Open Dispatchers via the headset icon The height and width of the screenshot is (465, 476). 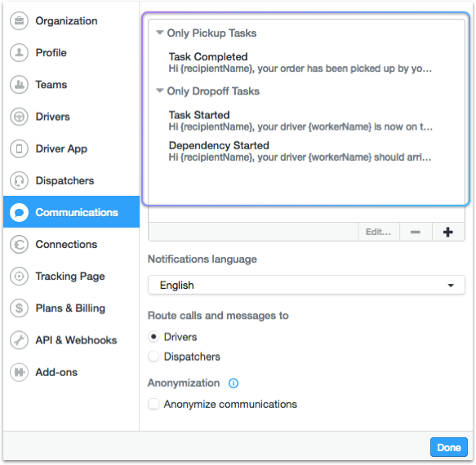tap(19, 180)
